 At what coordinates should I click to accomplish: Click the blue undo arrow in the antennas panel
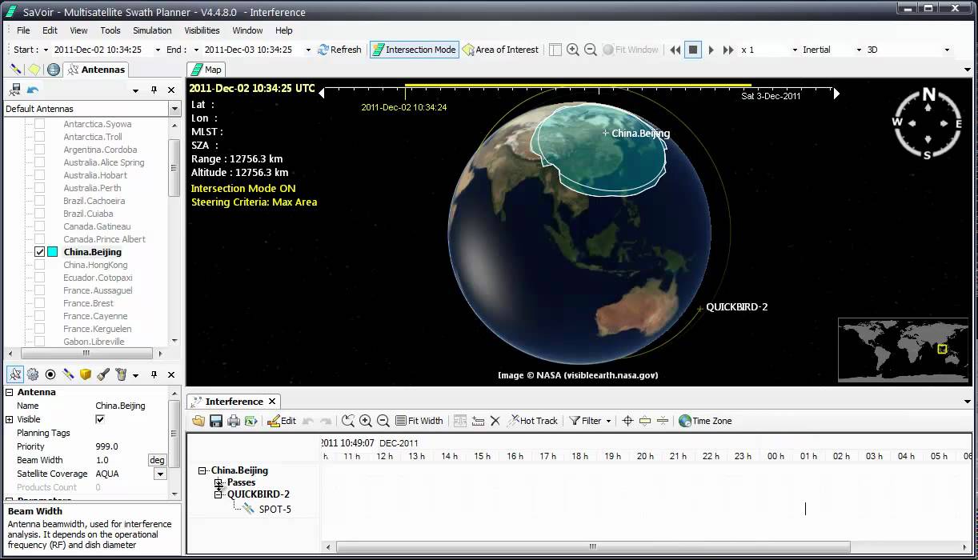pos(33,90)
